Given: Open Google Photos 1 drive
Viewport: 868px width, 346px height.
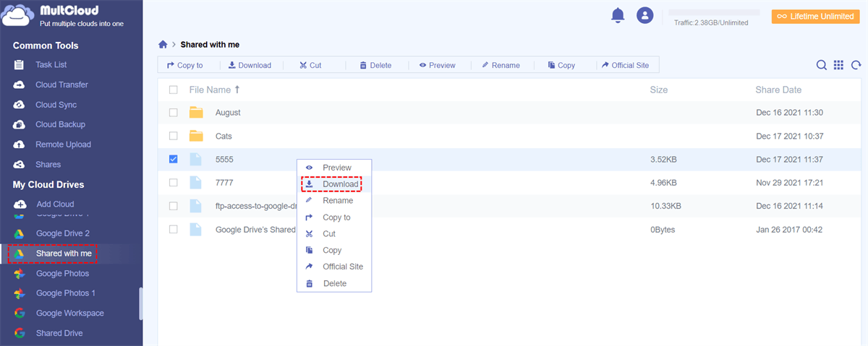Looking at the screenshot, I should 65,293.
